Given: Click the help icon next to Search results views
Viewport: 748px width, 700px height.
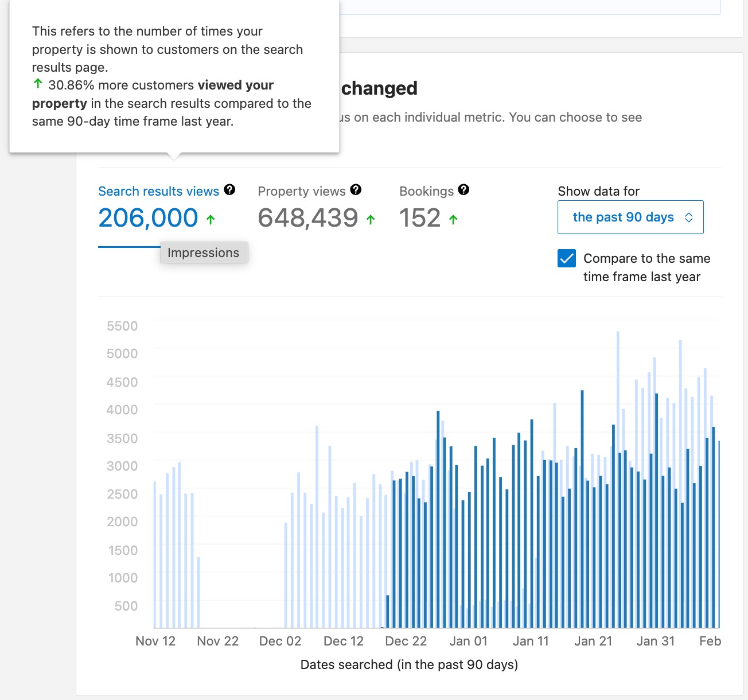Looking at the screenshot, I should [229, 190].
